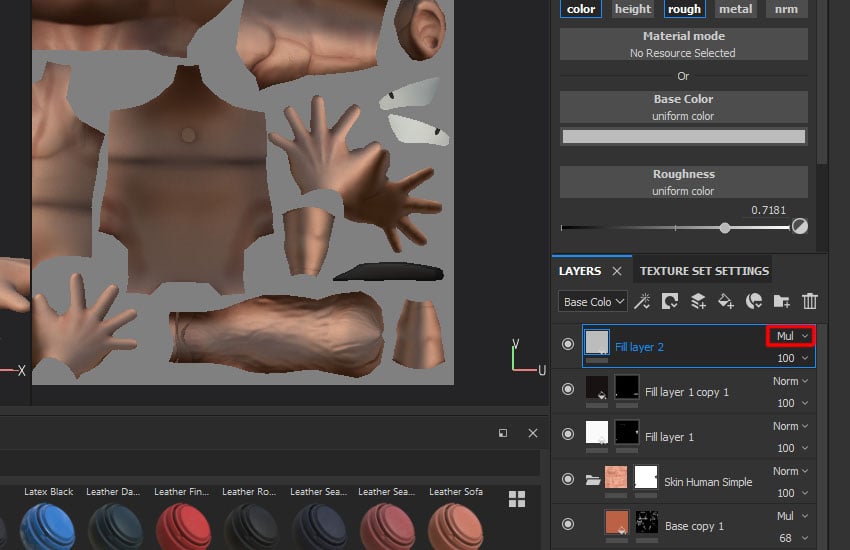Click the Material mode resource button

coord(683,44)
